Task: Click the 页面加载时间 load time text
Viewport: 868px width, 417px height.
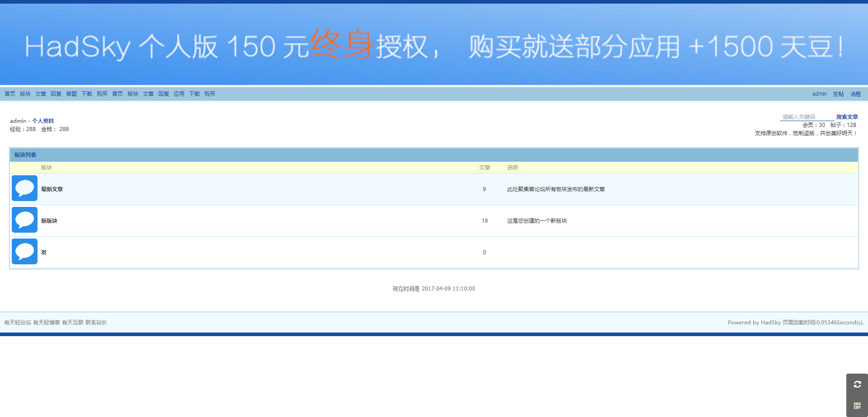Action: (x=823, y=323)
